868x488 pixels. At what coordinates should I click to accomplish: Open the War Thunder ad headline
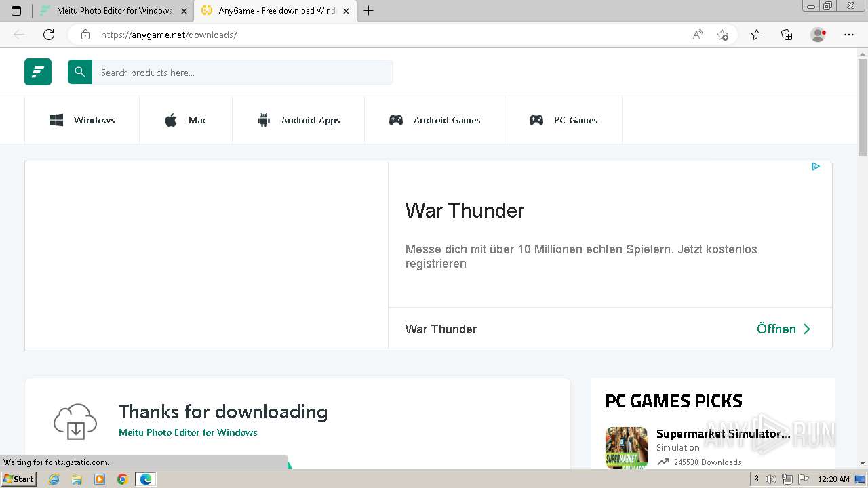(465, 210)
